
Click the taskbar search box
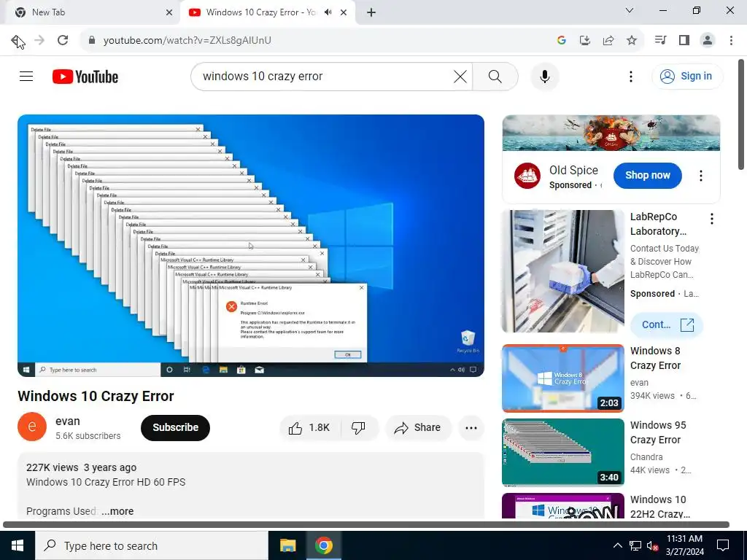[x=152, y=545]
